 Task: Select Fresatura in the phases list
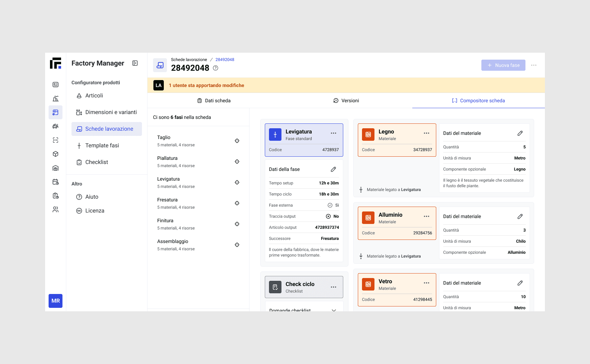coord(198,203)
